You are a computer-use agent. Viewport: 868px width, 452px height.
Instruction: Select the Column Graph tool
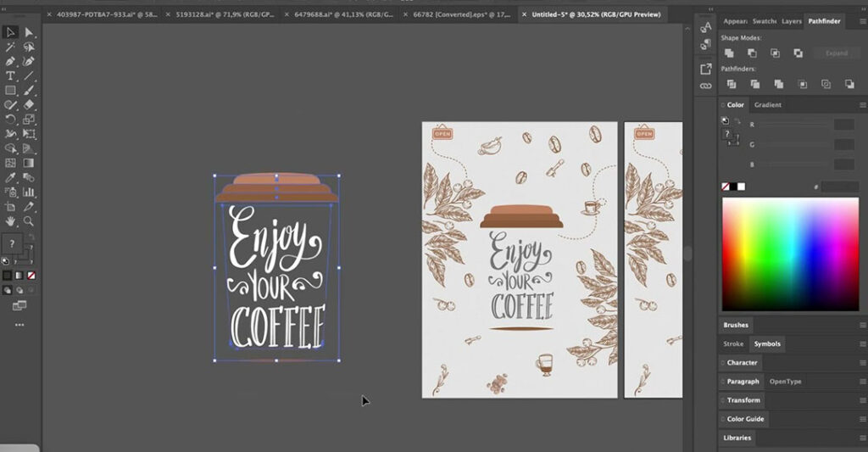(29, 193)
